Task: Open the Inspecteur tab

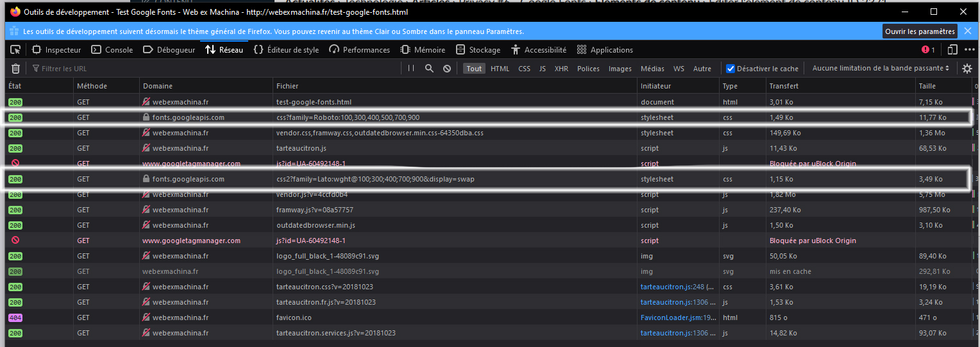Action: (56, 49)
